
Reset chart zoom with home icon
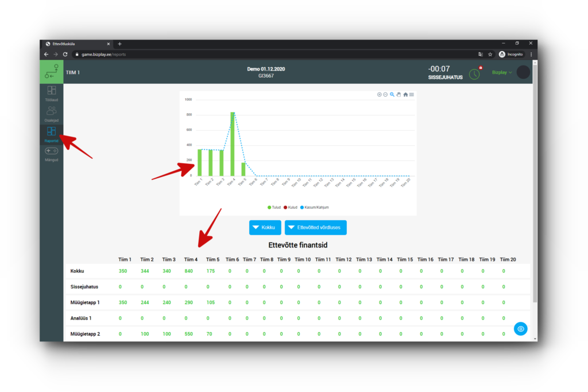coord(405,94)
